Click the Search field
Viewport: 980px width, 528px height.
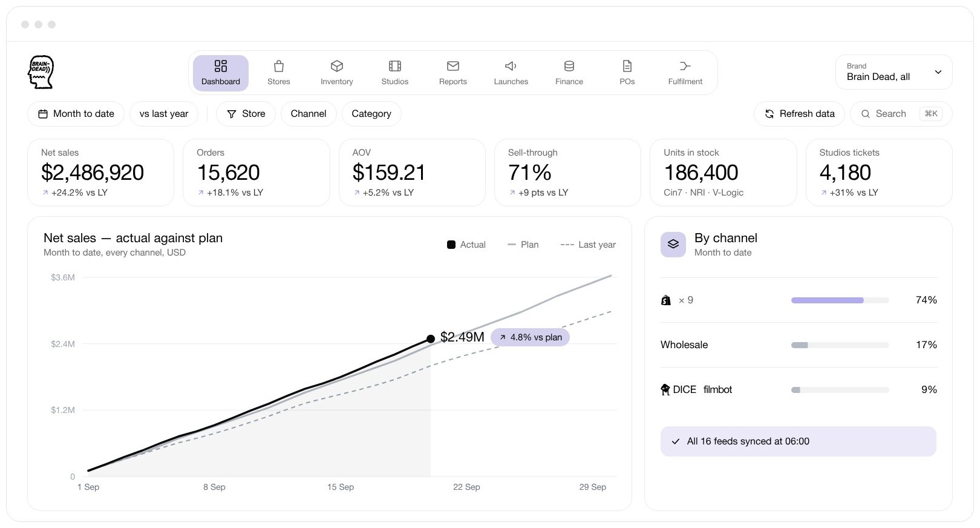pos(901,114)
